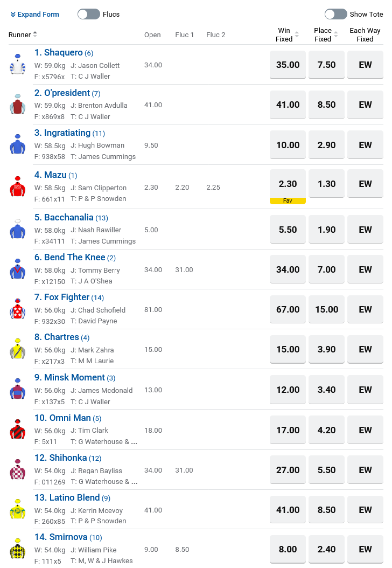Click Omni Man's red and black silk icon
This screenshot has width=392, height=568.
18,430
